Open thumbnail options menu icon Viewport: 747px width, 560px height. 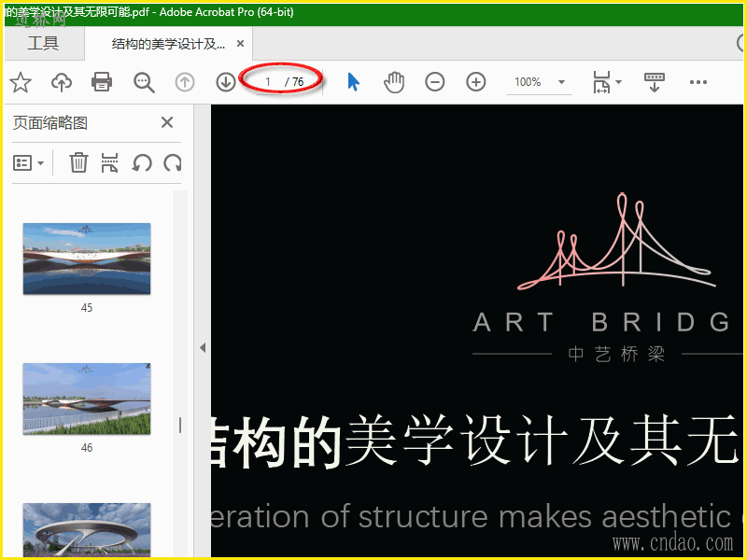(28, 162)
